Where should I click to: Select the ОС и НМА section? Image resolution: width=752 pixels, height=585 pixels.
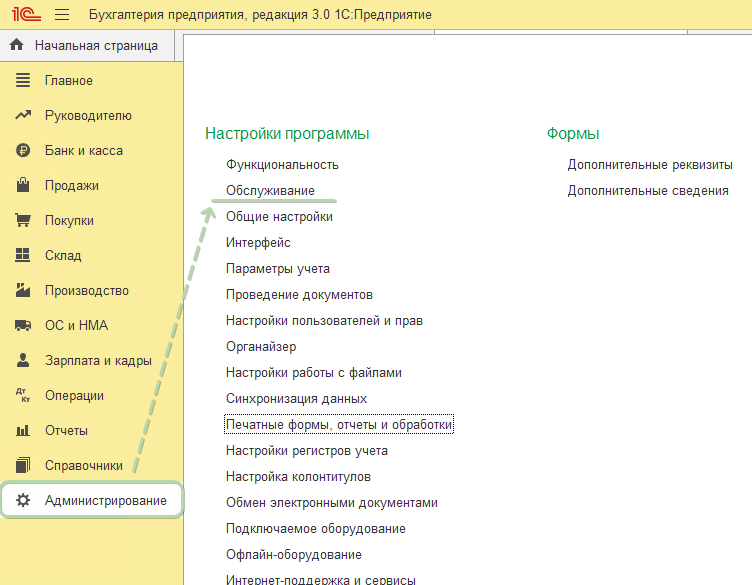tap(91, 325)
